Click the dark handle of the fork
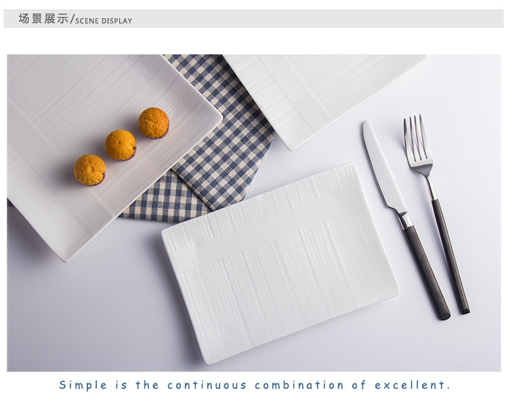The width and height of the screenshot is (508, 420). click(x=450, y=256)
